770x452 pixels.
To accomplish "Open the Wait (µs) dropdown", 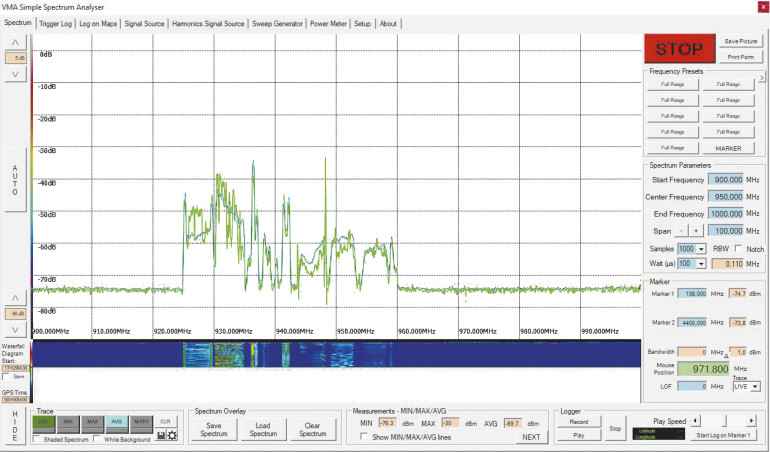I will [x=702, y=262].
